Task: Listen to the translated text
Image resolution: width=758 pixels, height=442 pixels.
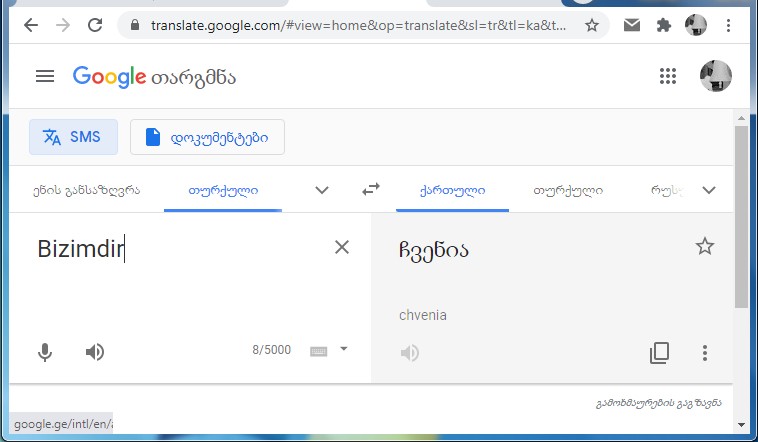Action: (409, 353)
